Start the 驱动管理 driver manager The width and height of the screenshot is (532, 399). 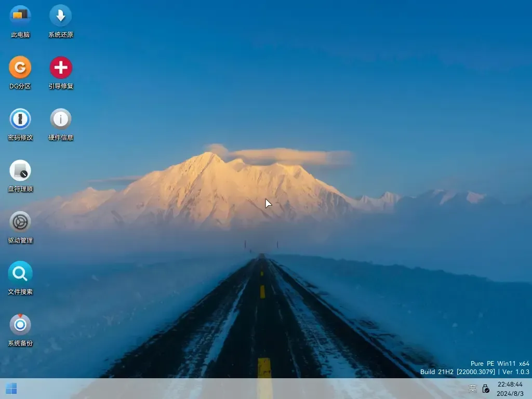coord(20,222)
